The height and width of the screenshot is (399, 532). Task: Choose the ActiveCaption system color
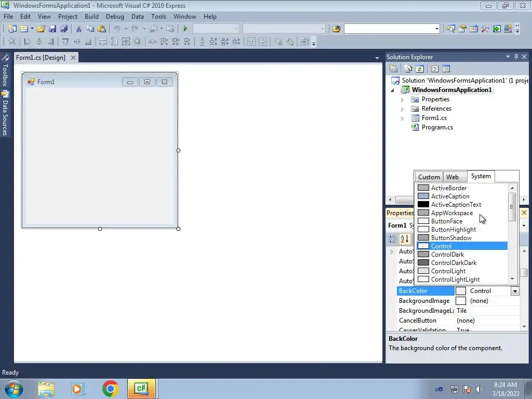(x=462, y=196)
